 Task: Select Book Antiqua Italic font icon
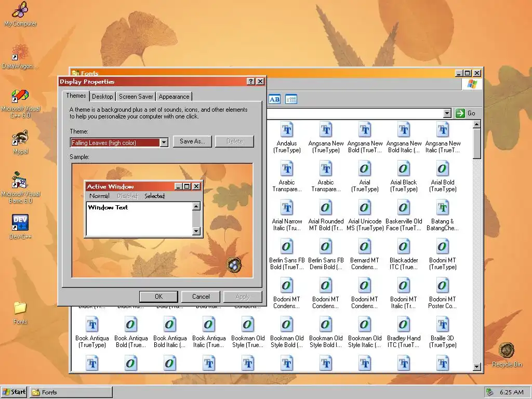click(x=209, y=325)
